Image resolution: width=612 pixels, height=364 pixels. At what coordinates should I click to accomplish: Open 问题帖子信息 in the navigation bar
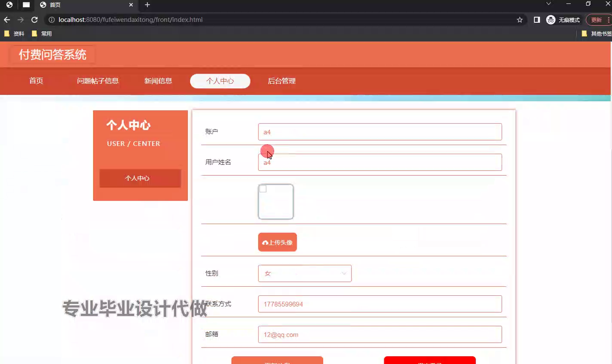[x=98, y=81]
